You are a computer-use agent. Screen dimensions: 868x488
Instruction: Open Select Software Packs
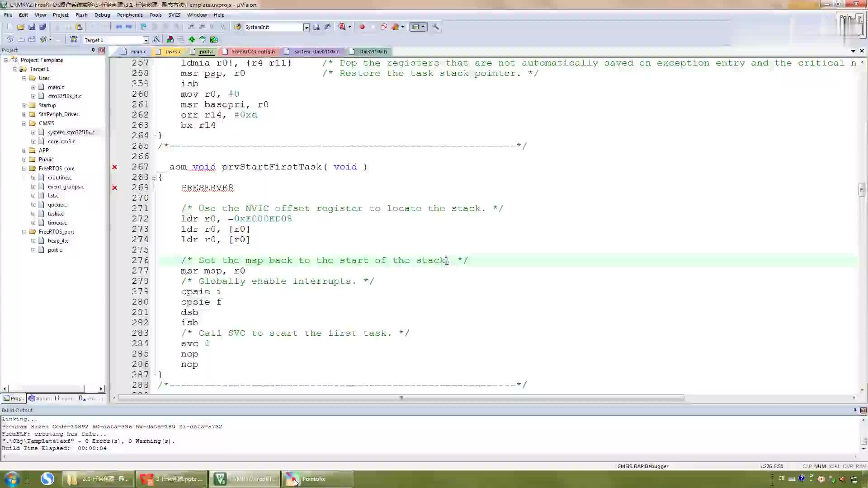(203, 40)
